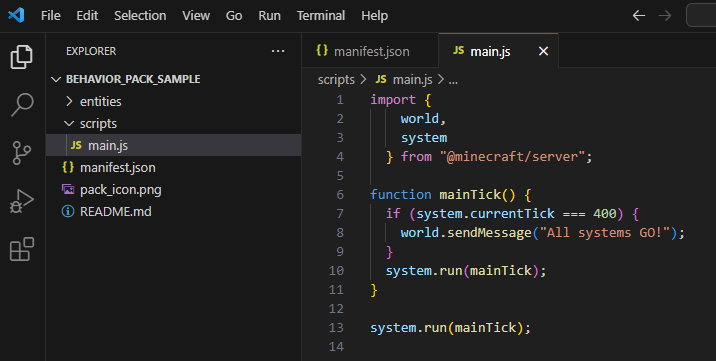Viewport: 716px width, 361px height.
Task: Open the Terminal menu
Action: pyautogui.click(x=321, y=16)
